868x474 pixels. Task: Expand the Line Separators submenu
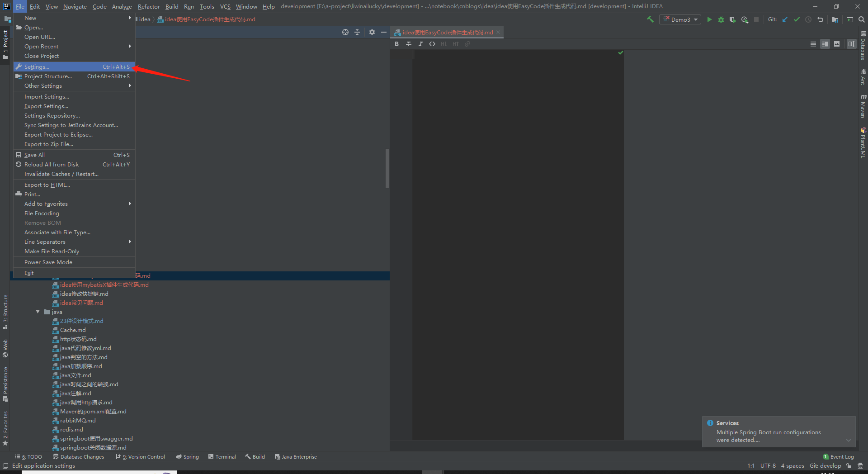(74, 242)
